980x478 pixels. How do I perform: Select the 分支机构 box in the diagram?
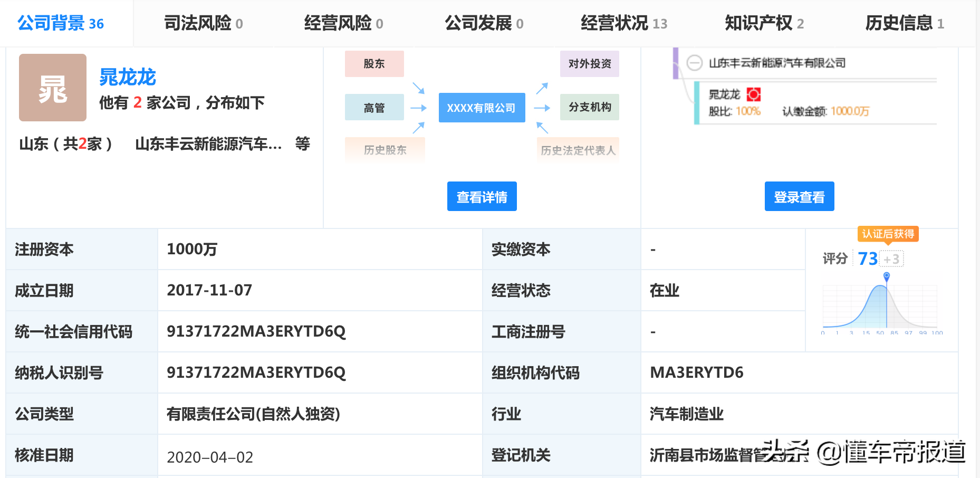pos(590,107)
